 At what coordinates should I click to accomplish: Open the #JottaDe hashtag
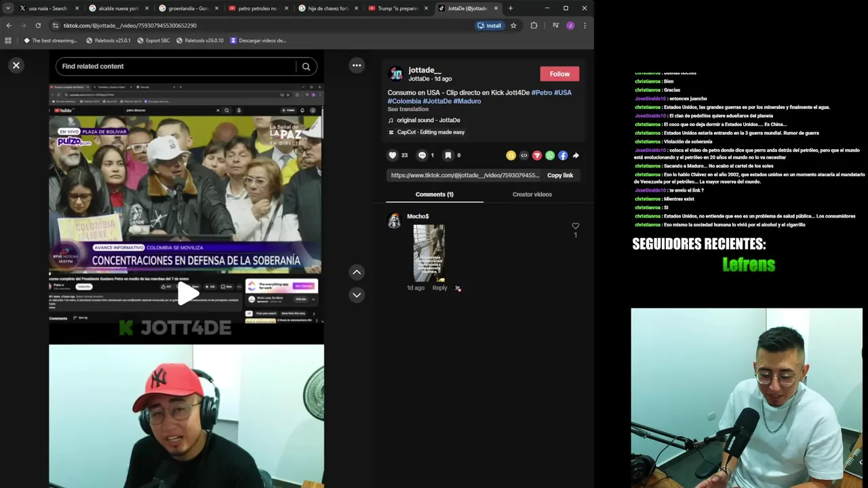tap(437, 101)
